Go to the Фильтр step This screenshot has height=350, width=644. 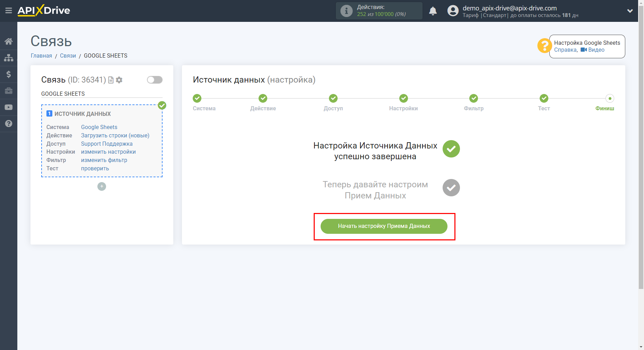click(474, 99)
